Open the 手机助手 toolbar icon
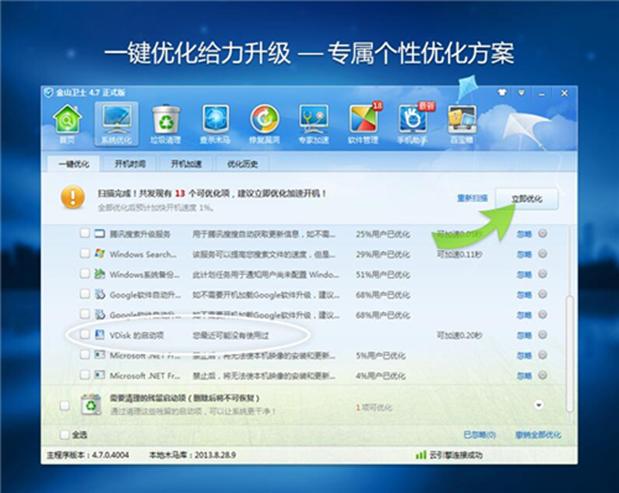619x493 pixels. point(413,124)
